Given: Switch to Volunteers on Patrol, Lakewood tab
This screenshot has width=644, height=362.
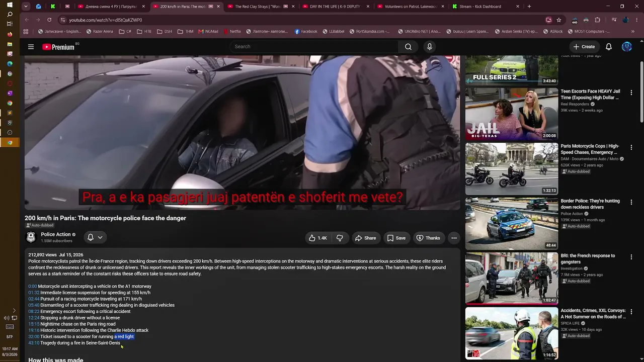Looking at the screenshot, I should click(x=411, y=7).
